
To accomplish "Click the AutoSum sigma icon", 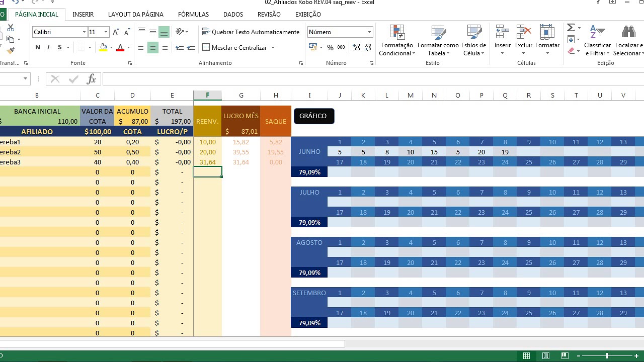I will coord(571,28).
